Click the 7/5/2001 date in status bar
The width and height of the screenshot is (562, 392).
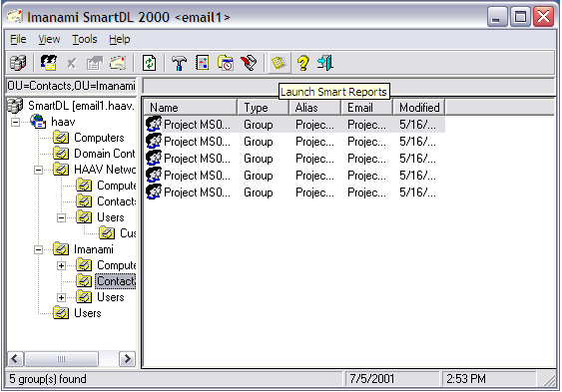[x=371, y=379]
